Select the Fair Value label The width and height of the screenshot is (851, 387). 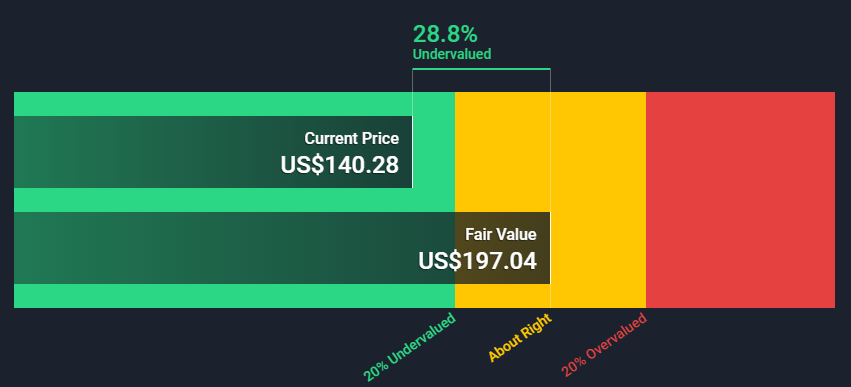coord(501,234)
